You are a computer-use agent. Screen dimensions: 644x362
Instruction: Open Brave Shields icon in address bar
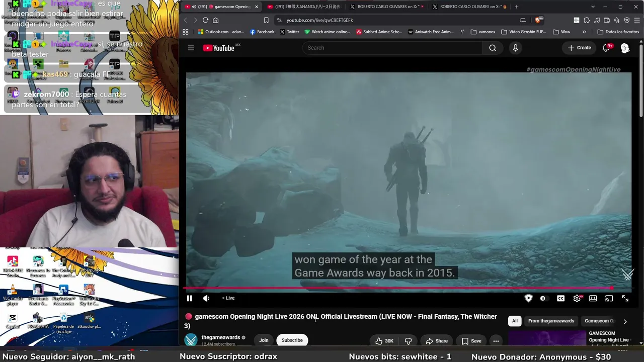538,20
